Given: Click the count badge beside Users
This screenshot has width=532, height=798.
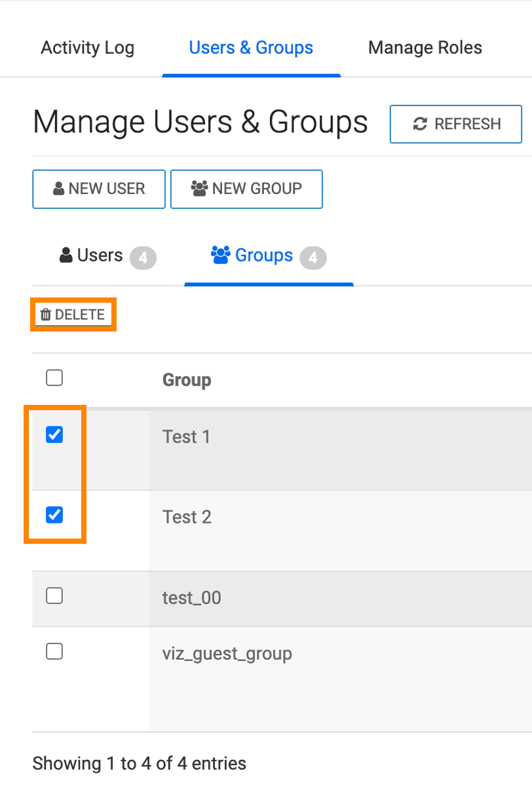Looking at the screenshot, I should tap(143, 258).
